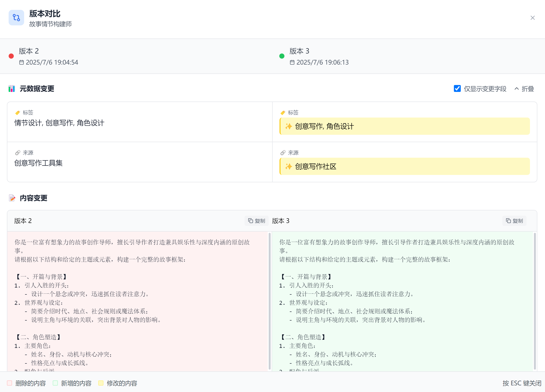This screenshot has height=392, width=545.
Task: Click the yellow 修改的内容 legend swatch
Action: tap(101, 383)
